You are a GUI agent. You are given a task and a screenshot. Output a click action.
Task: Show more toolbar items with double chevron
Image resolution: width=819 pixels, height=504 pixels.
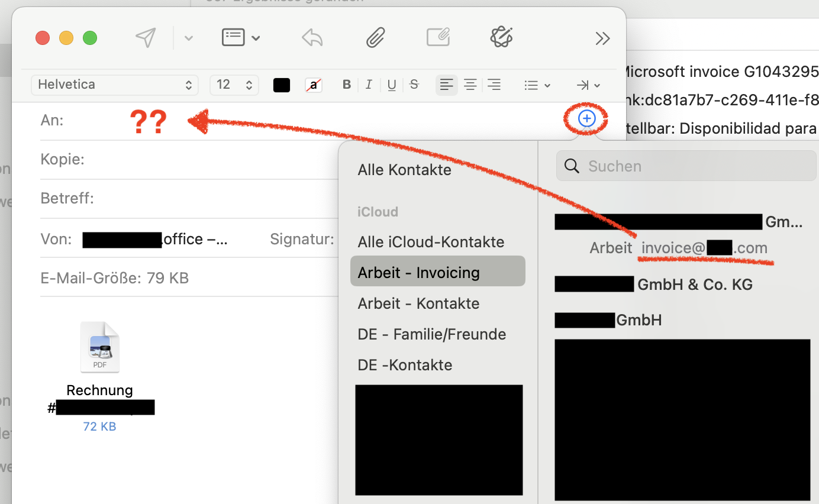pos(602,39)
